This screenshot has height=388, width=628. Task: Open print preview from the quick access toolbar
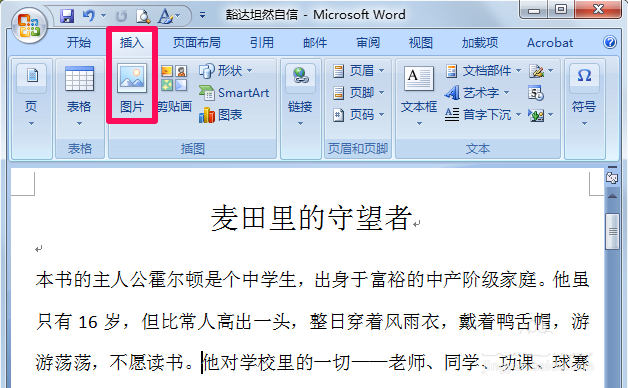click(143, 16)
